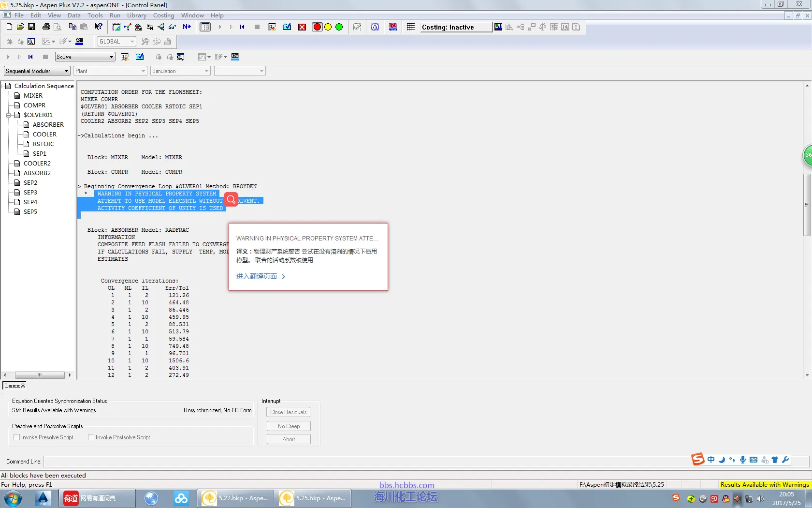Image resolution: width=812 pixels, height=508 pixels.
Task: Click the Control Panel settings icon beside Solve
Action: pos(125,57)
